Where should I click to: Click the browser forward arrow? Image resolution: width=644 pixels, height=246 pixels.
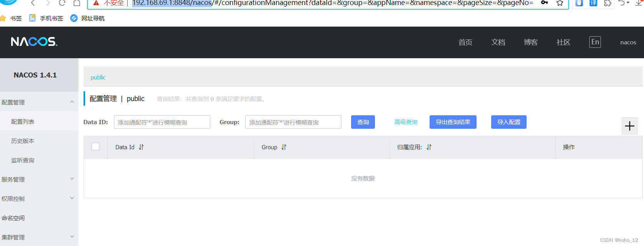click(x=48, y=3)
